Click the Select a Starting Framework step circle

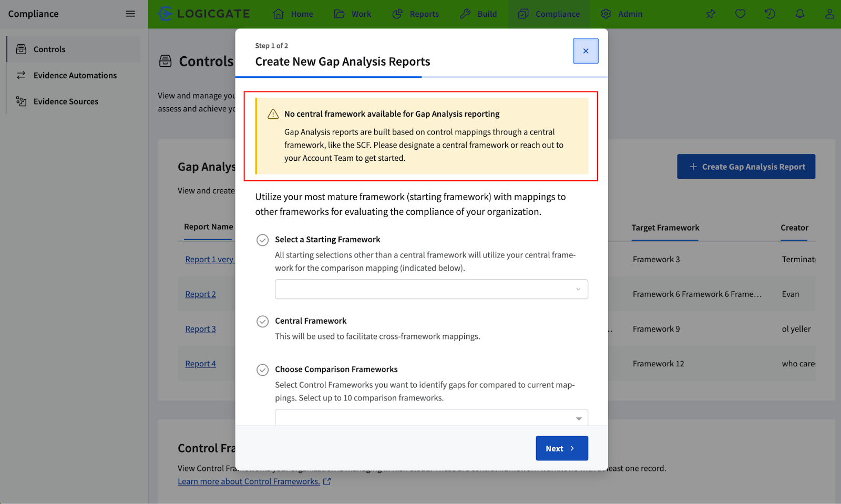[262, 240]
